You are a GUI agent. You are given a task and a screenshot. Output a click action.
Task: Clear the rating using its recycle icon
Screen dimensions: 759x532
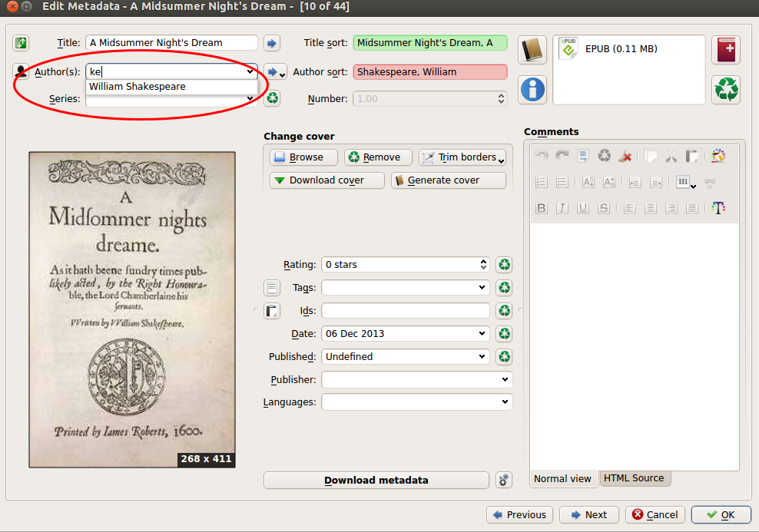pos(505,265)
